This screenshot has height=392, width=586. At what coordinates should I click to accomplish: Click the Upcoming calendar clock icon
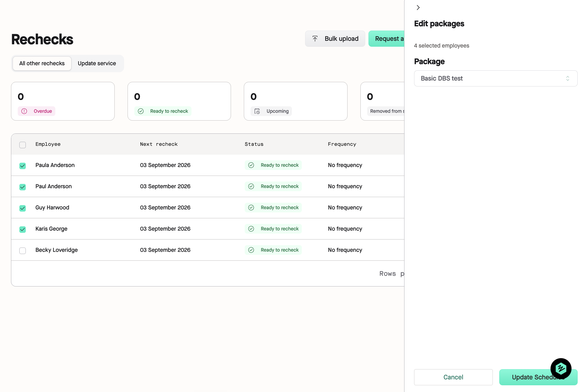tap(257, 111)
